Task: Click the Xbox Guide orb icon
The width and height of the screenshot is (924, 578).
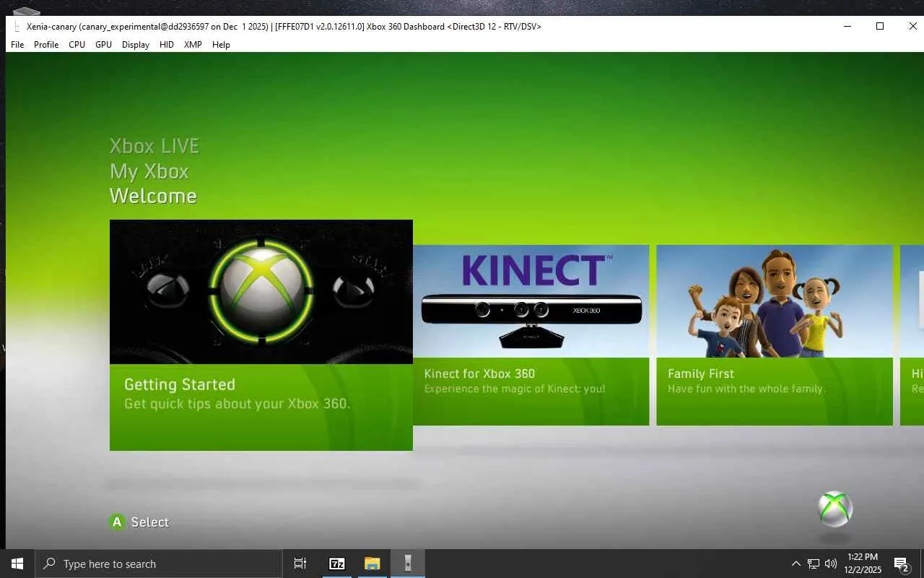Action: [x=835, y=509]
